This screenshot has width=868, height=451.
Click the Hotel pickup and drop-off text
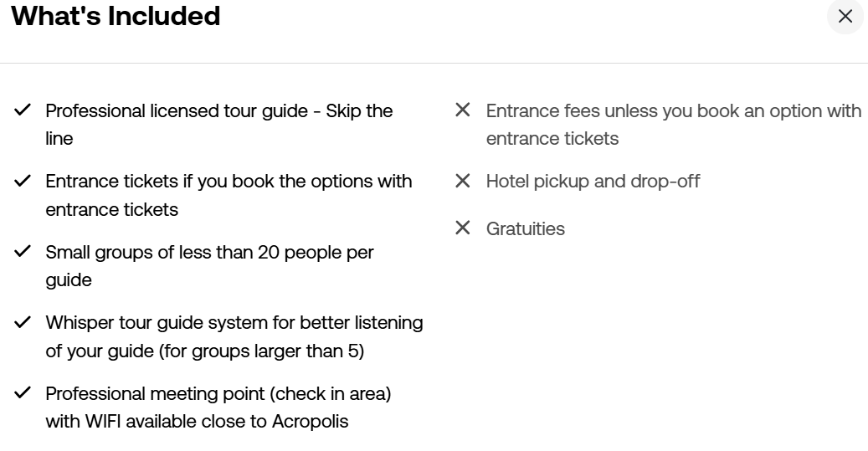point(593,181)
